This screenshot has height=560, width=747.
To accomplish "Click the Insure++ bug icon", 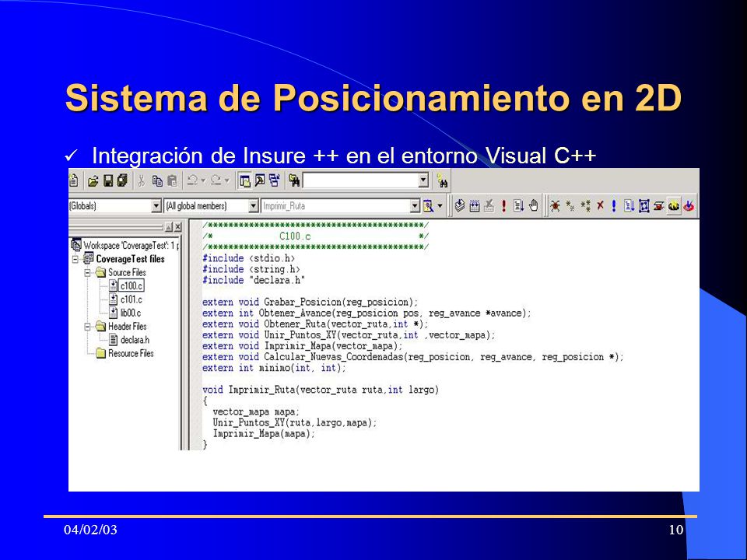I will click(555, 205).
